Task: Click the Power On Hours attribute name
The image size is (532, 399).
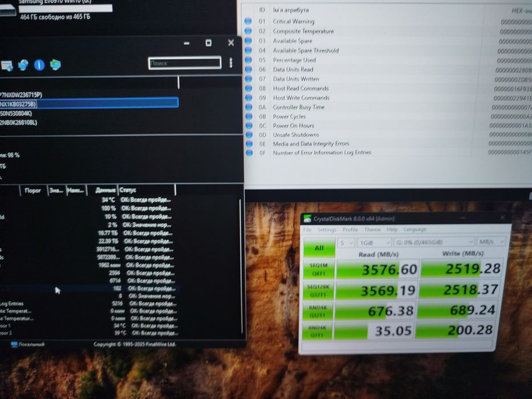Action: point(294,125)
